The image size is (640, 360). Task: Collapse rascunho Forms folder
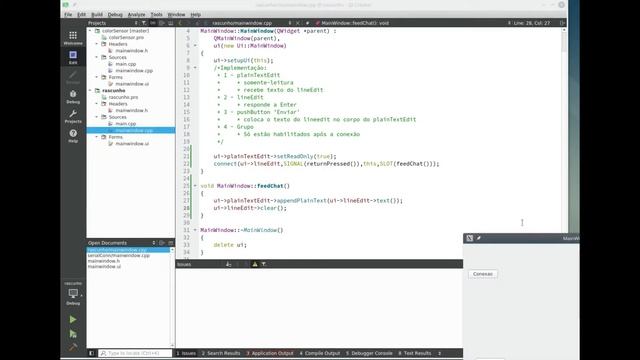pyautogui.click(x=97, y=137)
